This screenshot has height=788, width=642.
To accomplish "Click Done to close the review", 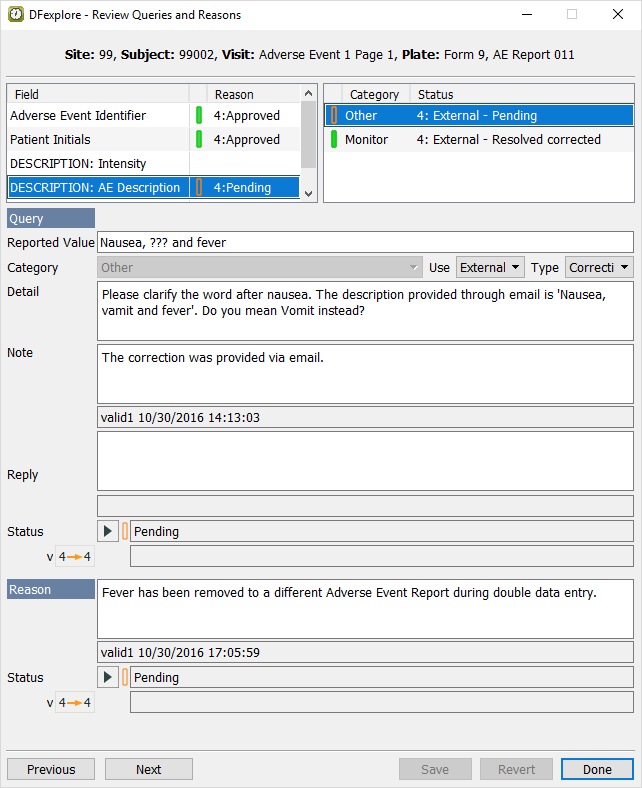I will click(x=597, y=769).
